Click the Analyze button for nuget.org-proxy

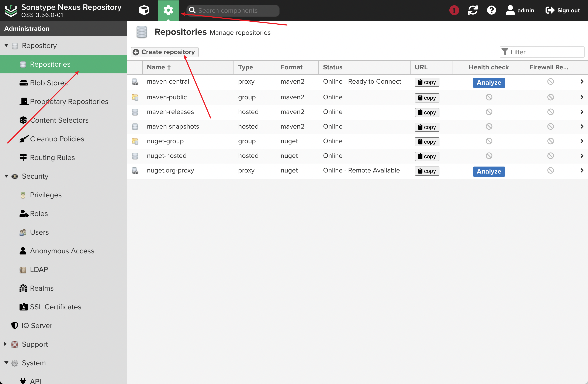[488, 171]
